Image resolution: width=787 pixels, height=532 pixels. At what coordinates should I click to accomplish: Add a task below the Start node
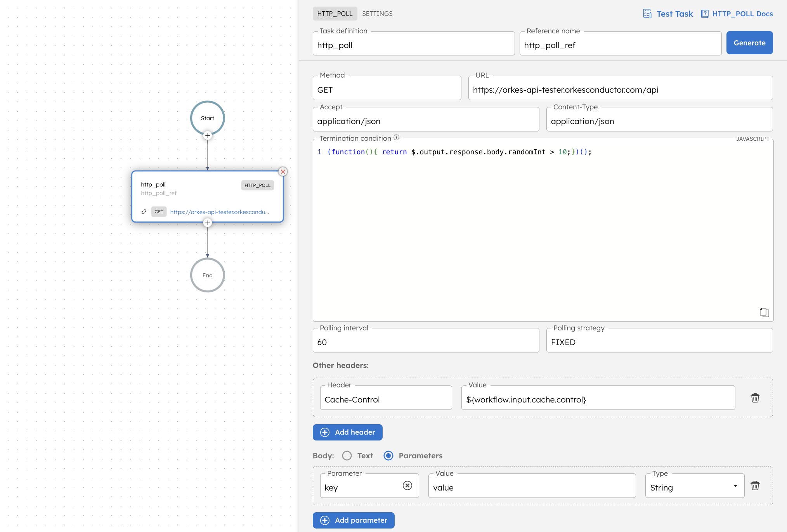[208, 135]
